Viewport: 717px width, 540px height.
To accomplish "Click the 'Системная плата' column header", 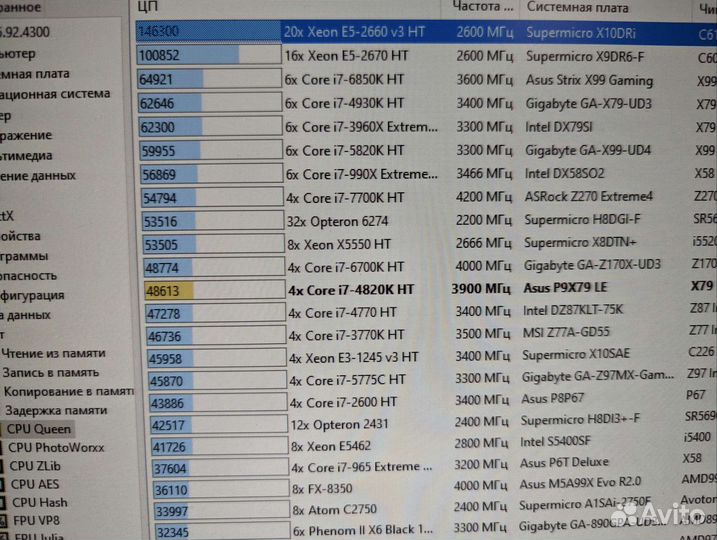I will 577,7.
